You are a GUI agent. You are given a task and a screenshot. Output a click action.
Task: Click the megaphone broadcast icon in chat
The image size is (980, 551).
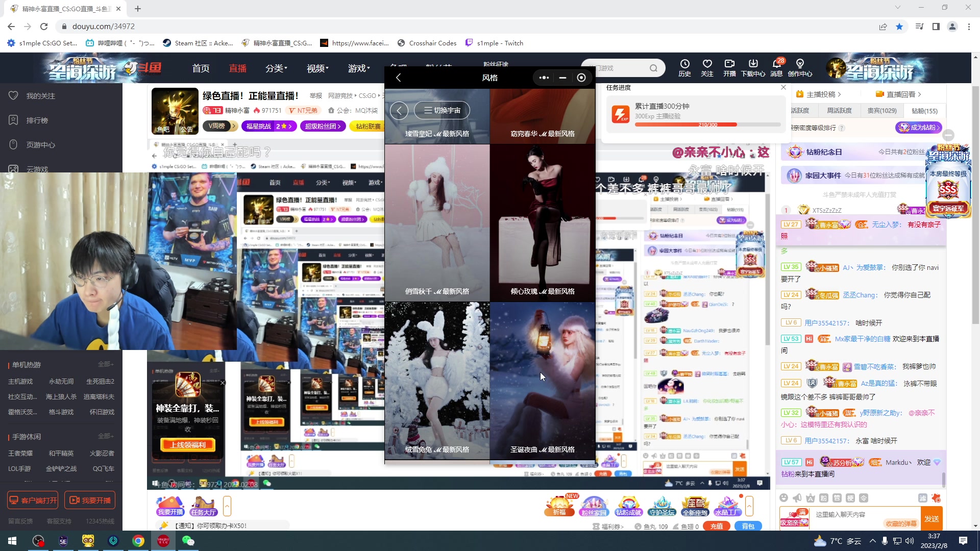click(797, 498)
